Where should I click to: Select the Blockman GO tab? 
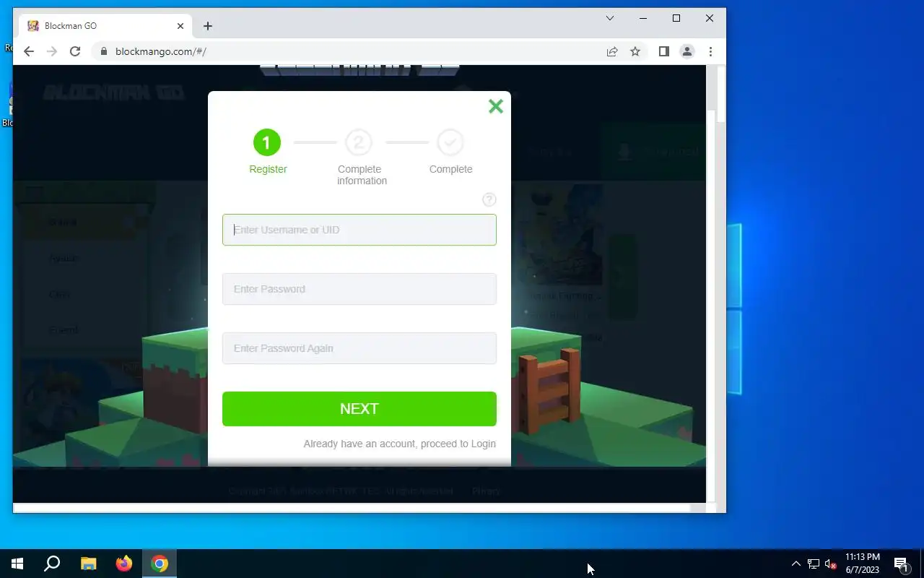105,26
